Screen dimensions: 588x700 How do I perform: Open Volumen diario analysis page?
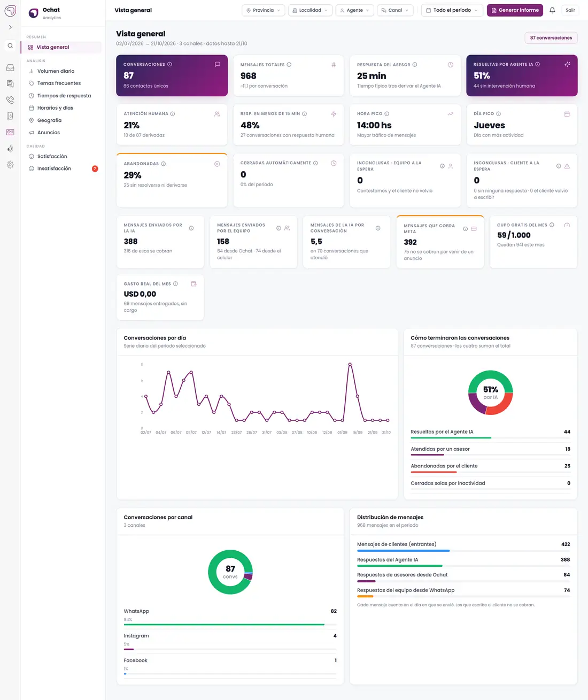tap(61, 71)
